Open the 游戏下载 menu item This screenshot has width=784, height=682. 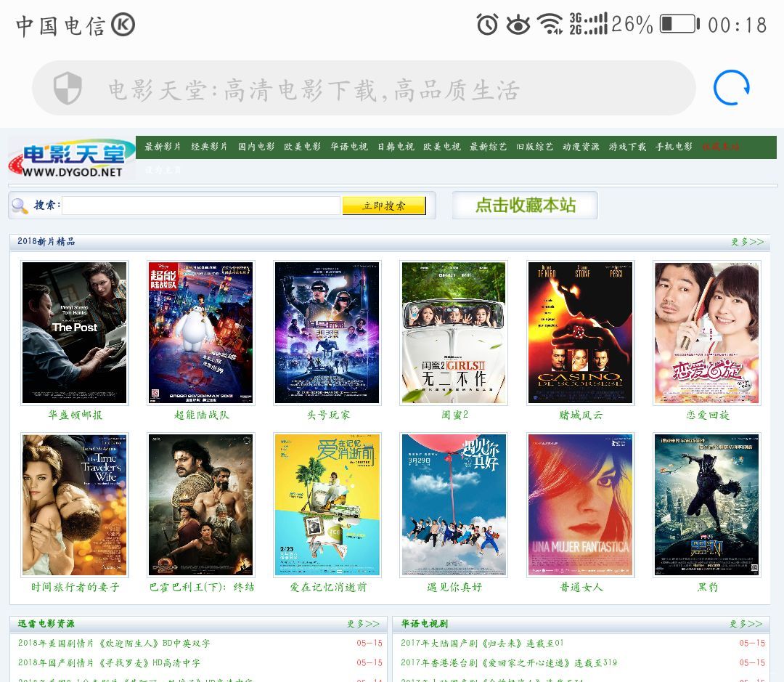pos(627,147)
